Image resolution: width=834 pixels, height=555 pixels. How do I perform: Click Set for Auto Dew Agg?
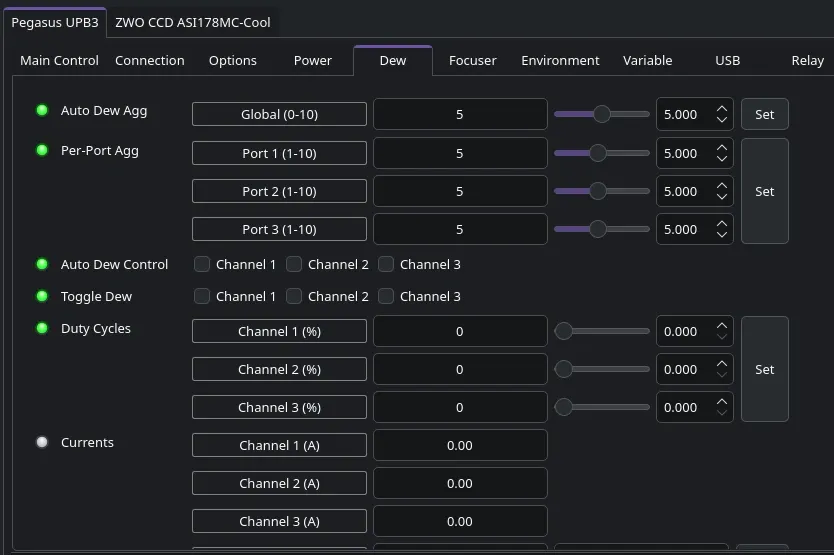764,114
